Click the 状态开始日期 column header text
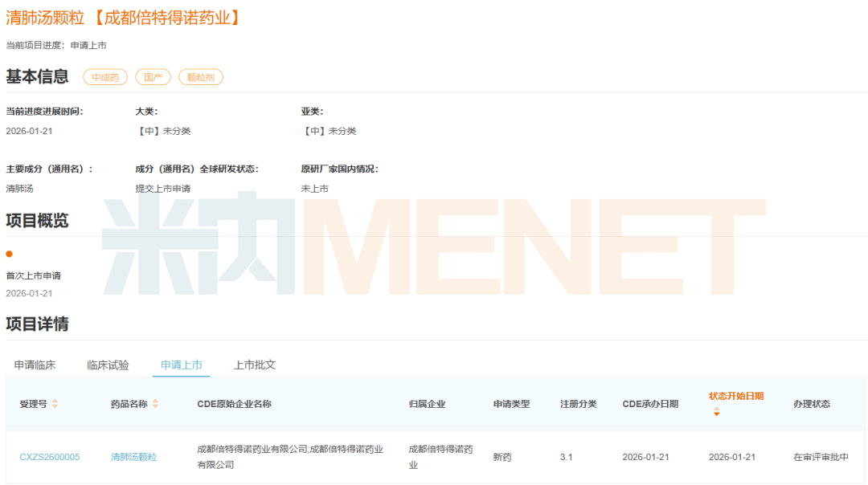Screen dimensions: 868x485 (735, 396)
